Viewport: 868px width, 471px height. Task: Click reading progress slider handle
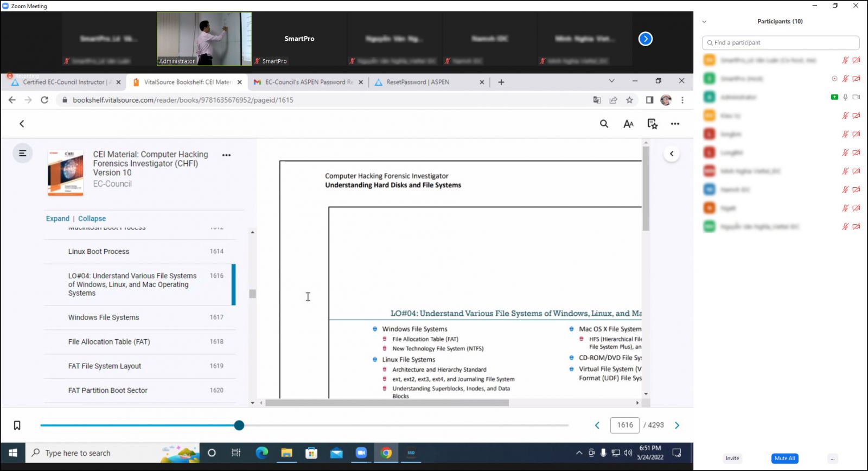239,425
